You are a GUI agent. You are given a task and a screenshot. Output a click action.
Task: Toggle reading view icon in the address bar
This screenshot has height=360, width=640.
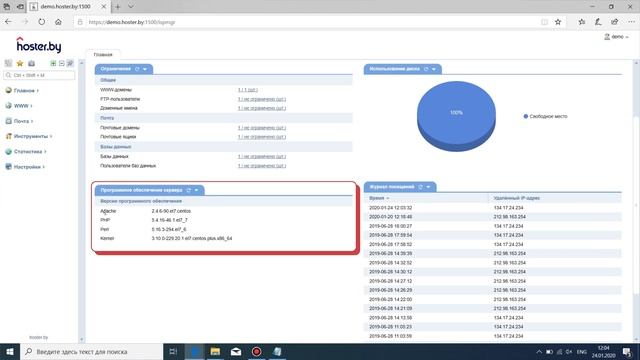[x=544, y=22]
